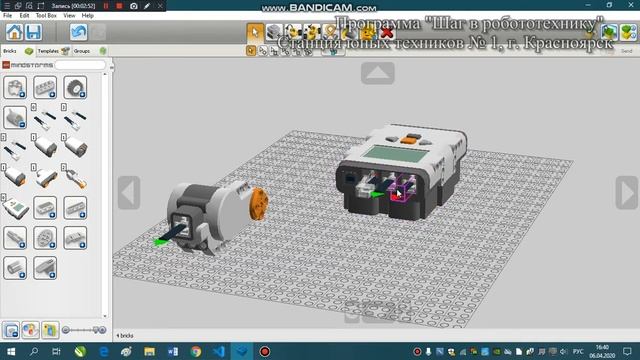This screenshot has width=640, height=360.
Task: Pause the Bandicam recording
Action: tap(106, 6)
